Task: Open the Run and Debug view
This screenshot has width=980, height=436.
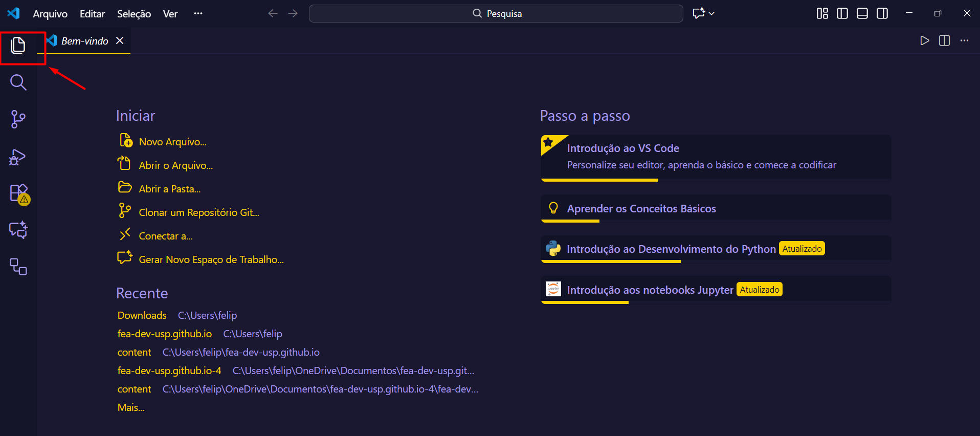Action: [x=18, y=157]
